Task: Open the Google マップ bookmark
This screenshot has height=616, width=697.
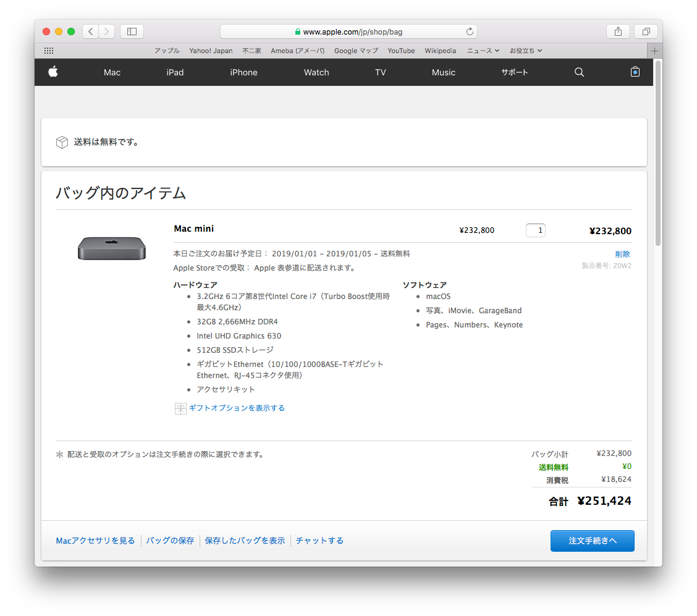Action: 356,51
